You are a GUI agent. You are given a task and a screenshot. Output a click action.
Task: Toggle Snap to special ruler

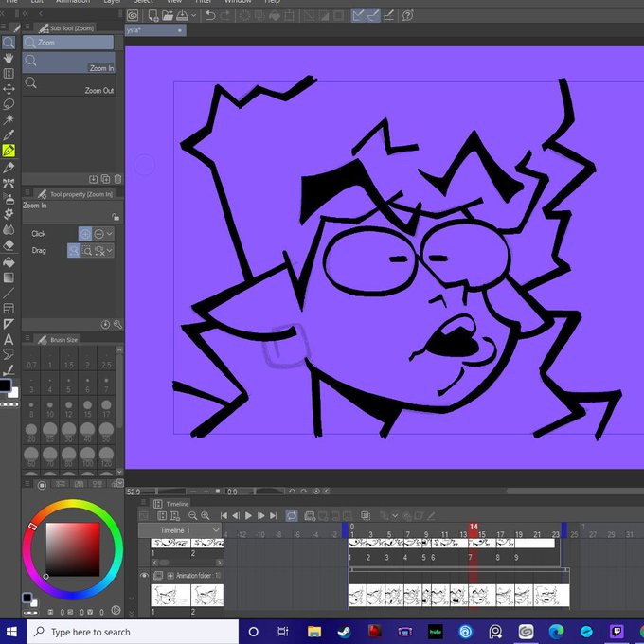coord(373,15)
